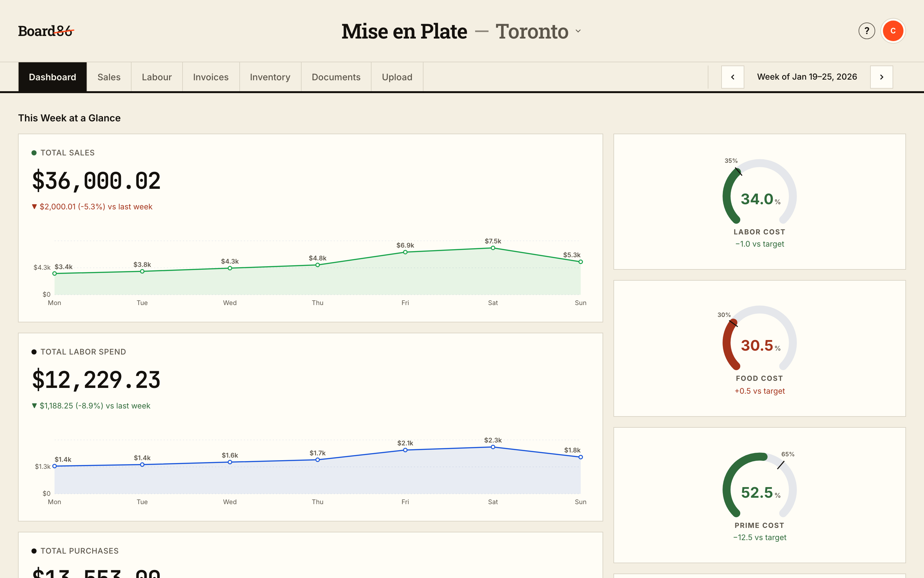Click the TOTAL PURCHASES card heading
This screenshot has width=924, height=578.
pos(80,551)
